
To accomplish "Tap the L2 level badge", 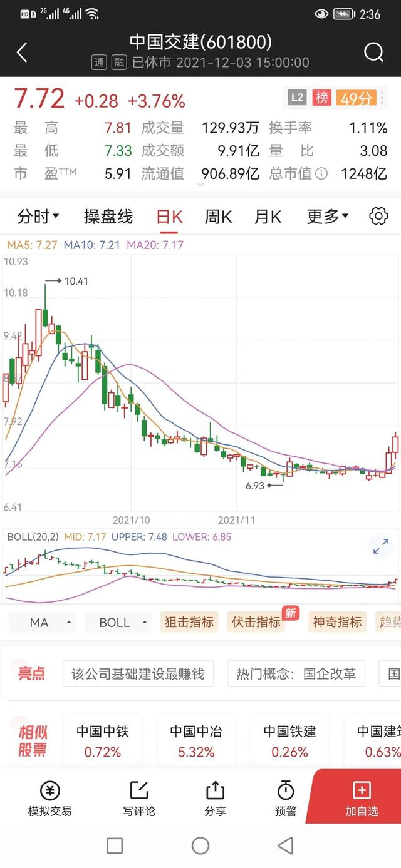I will pyautogui.click(x=297, y=98).
